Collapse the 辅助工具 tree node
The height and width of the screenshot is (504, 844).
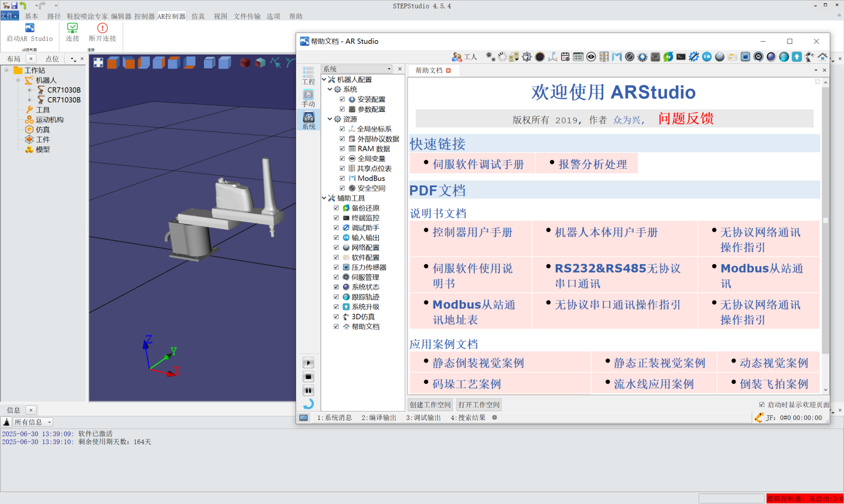tap(324, 198)
